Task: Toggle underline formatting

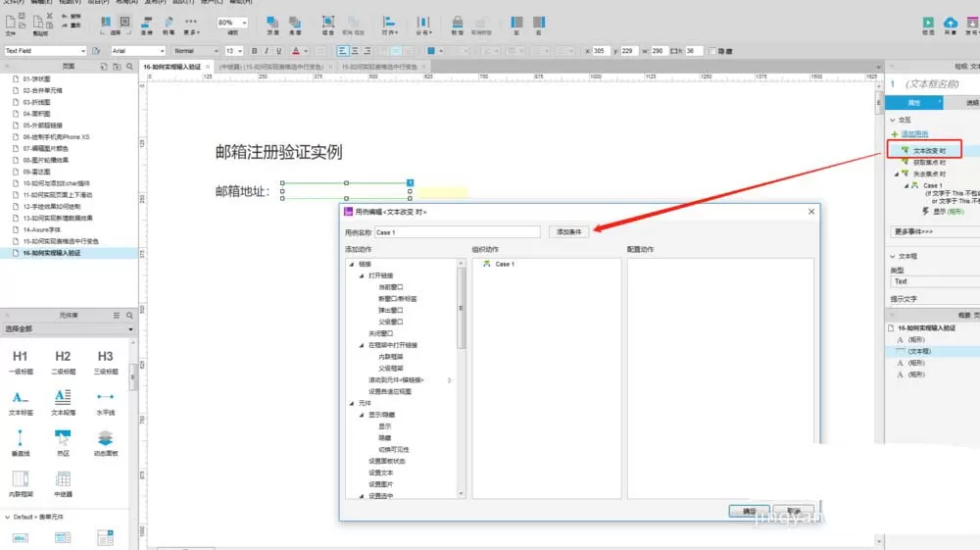Action: [278, 51]
